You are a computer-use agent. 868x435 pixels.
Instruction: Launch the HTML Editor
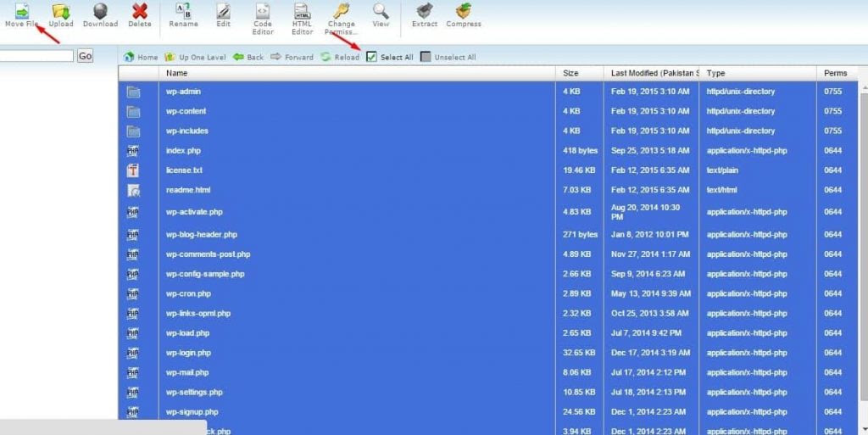302,10
